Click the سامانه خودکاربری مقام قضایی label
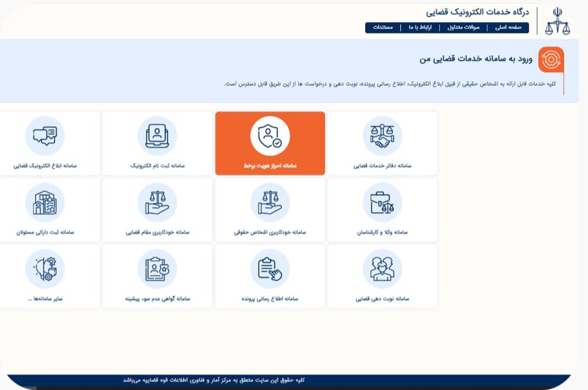The image size is (588, 390). (157, 232)
